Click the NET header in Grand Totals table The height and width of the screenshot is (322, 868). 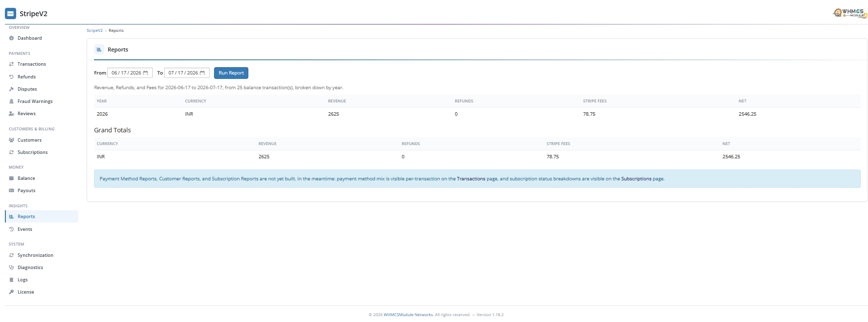point(726,144)
